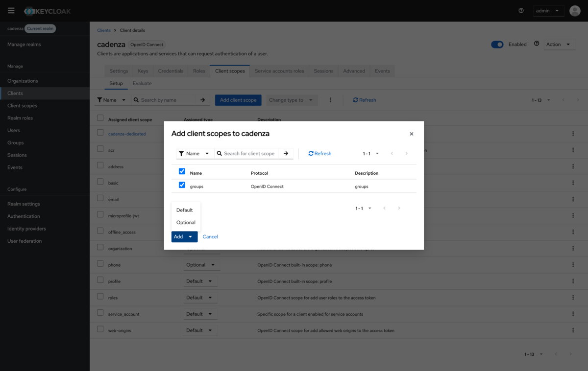Click help icon beside Enabled toggle

pos(537,44)
